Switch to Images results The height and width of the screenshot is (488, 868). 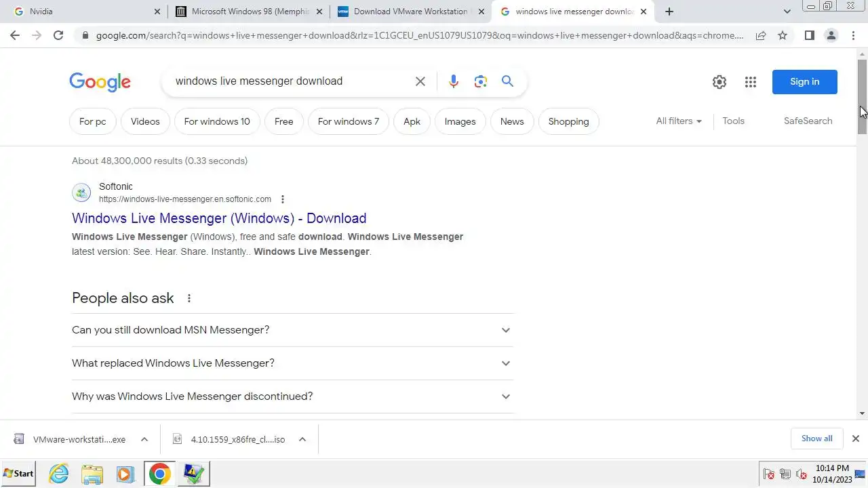click(x=460, y=121)
